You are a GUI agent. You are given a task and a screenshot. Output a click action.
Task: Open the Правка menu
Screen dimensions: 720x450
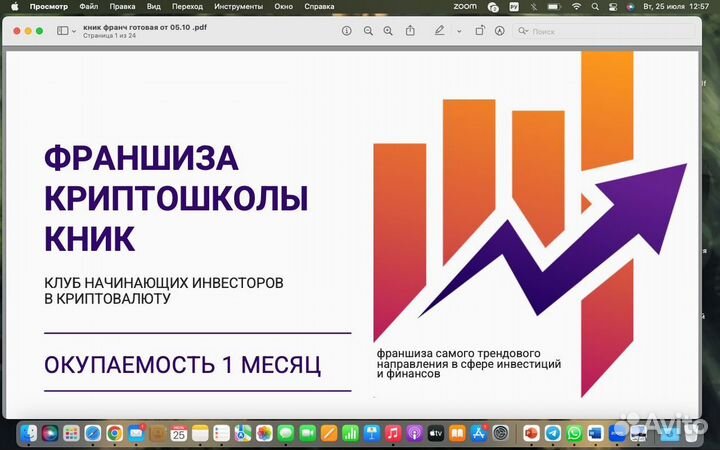[x=122, y=6]
